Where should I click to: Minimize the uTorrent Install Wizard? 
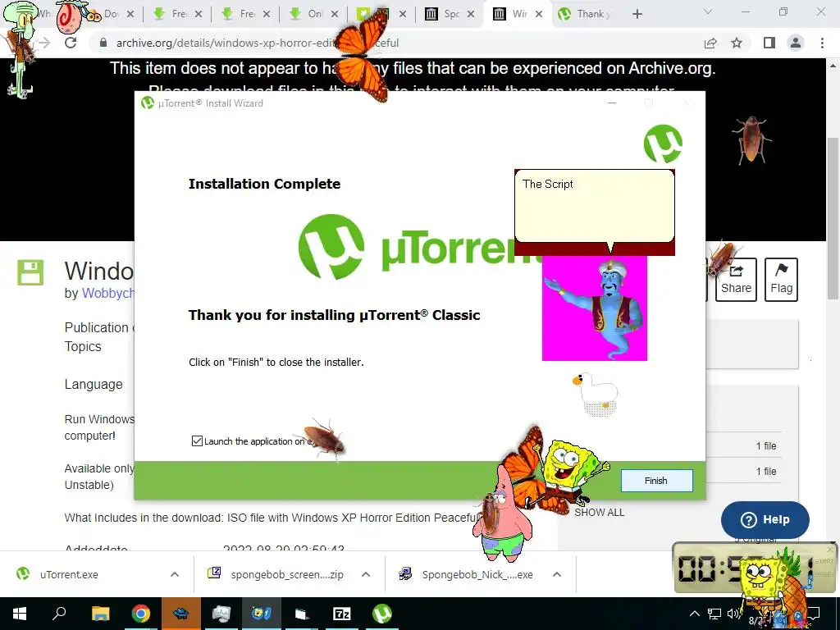[x=612, y=103]
